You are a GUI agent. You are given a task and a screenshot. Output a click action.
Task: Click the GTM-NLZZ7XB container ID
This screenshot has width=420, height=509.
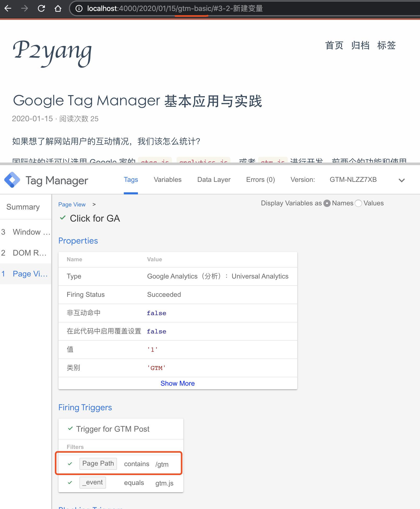point(353,180)
